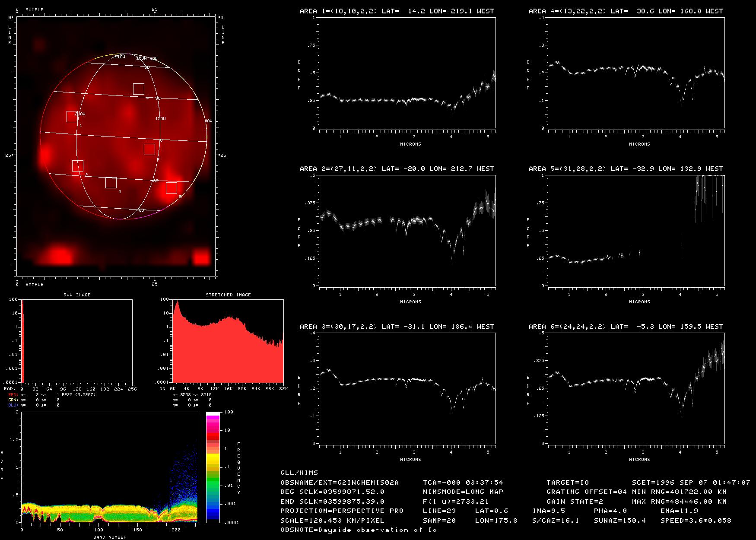Open the AREA 6 spectrum graph
The height and width of the screenshot is (540, 756).
636,388
